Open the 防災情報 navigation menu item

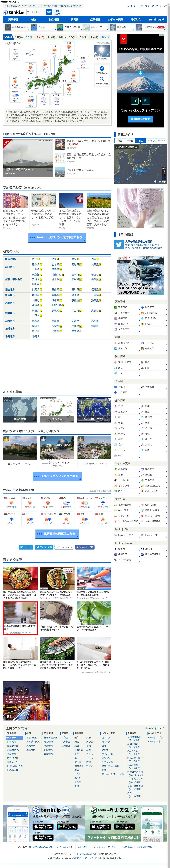click(x=54, y=20)
